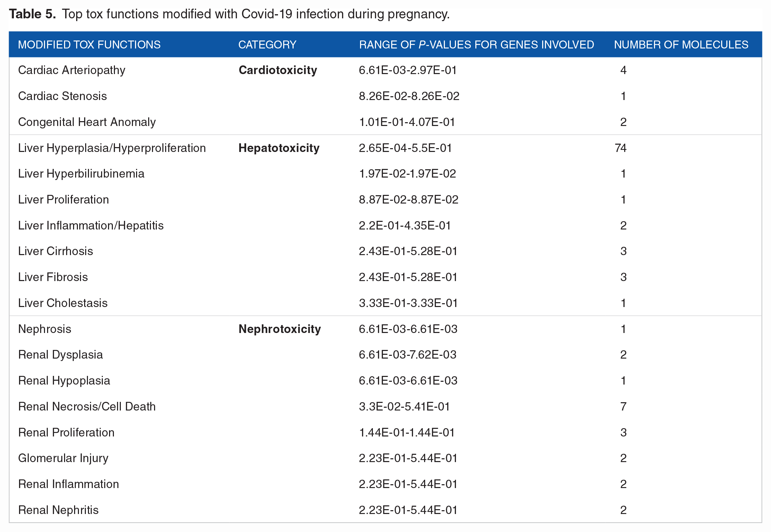Select the NUMBER OF MOLECULES header
Image resolution: width=771 pixels, height=532 pixels.
click(x=681, y=45)
